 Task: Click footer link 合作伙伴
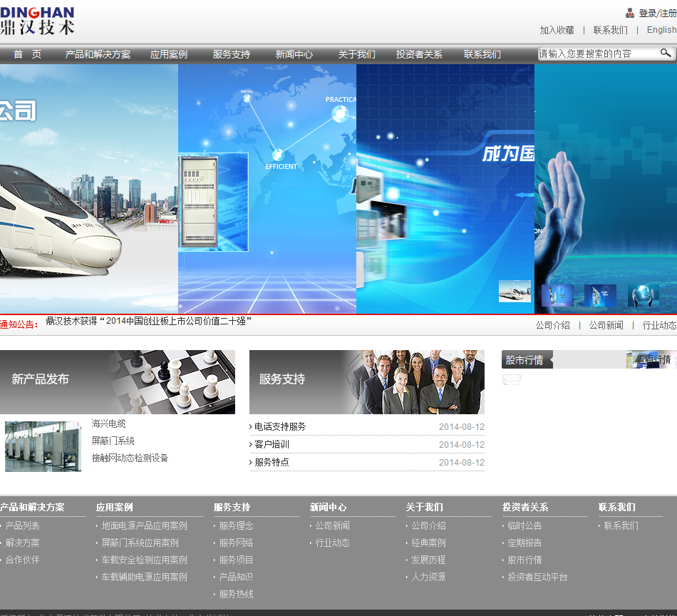click(23, 560)
